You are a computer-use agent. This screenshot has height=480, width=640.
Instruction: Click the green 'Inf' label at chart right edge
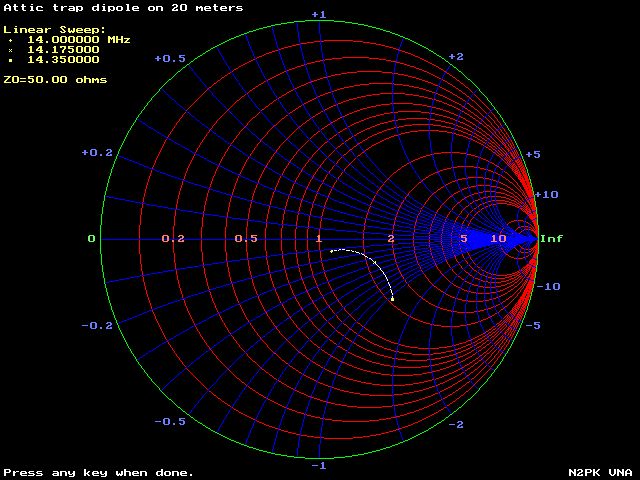(x=551, y=239)
